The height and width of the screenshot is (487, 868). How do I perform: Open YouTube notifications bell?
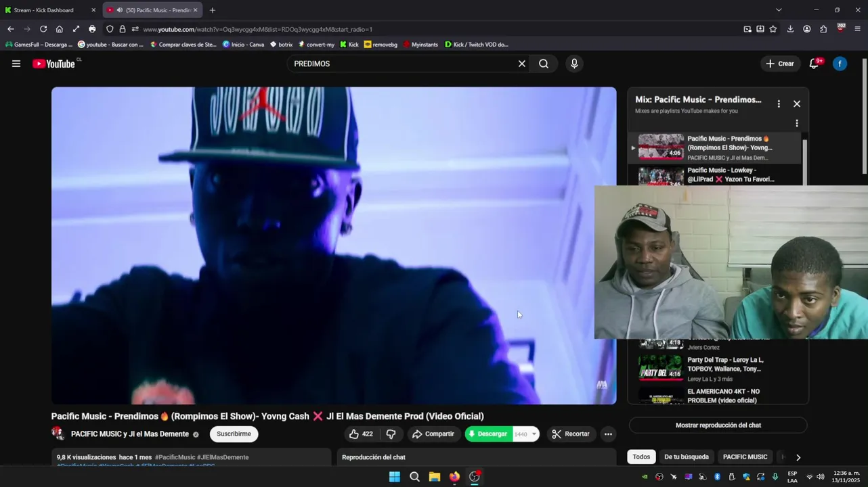815,64
